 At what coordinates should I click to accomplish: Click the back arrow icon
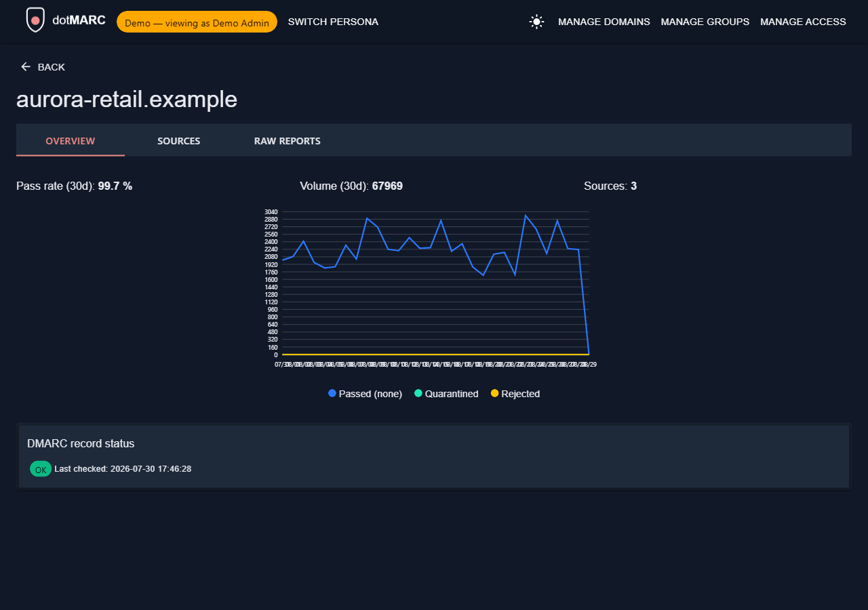26,66
